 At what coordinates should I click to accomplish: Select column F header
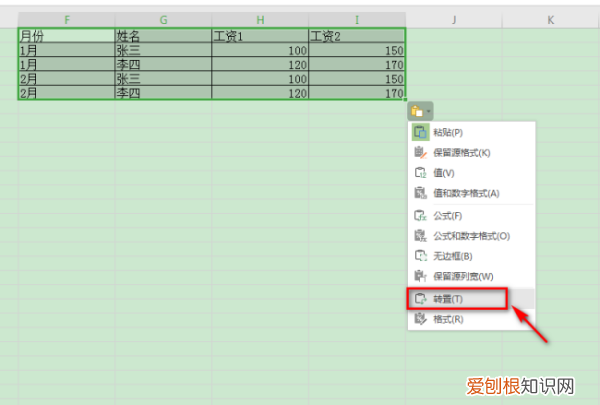point(67,20)
